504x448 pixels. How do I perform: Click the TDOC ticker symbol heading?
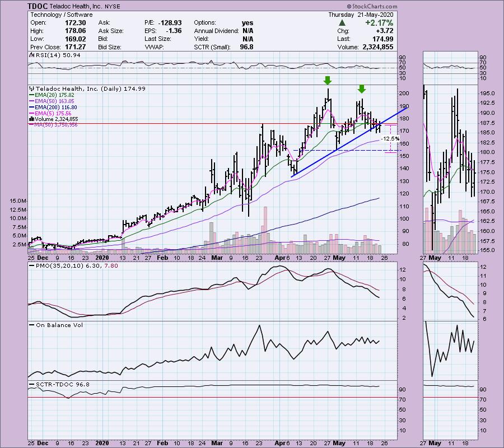point(38,6)
